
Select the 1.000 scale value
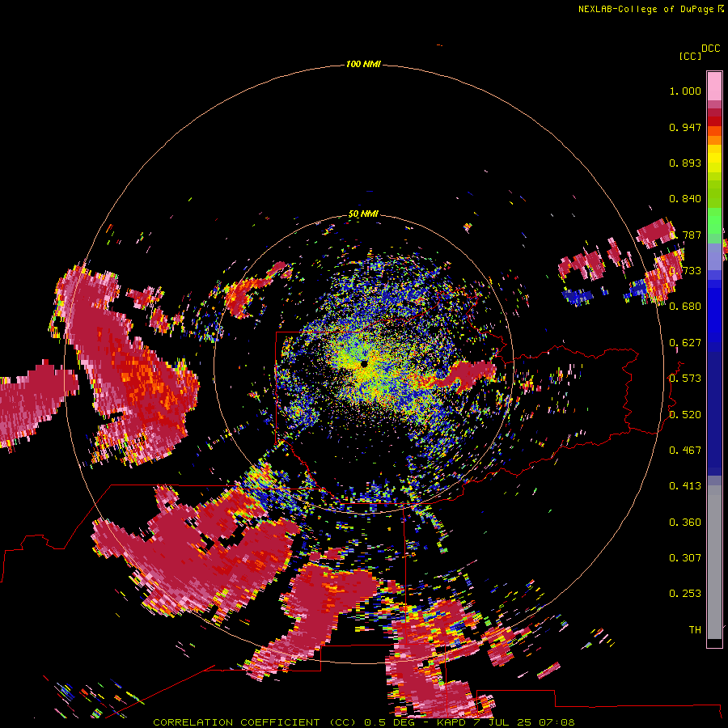click(x=685, y=91)
